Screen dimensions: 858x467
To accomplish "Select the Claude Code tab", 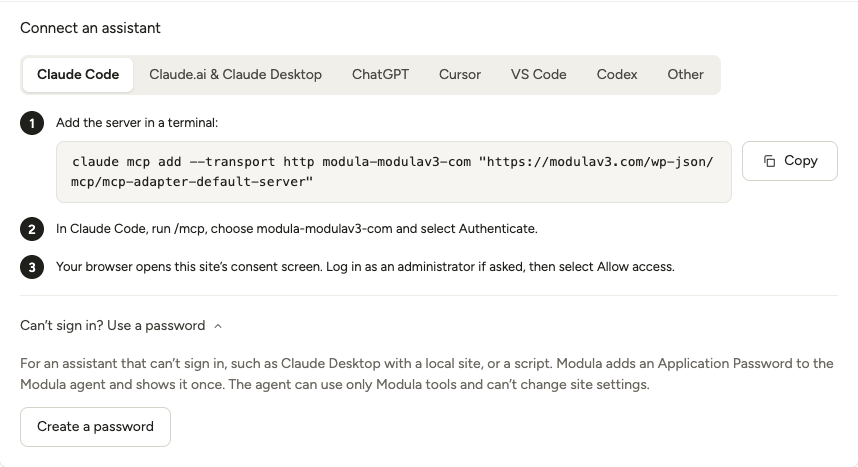I will (x=78, y=74).
